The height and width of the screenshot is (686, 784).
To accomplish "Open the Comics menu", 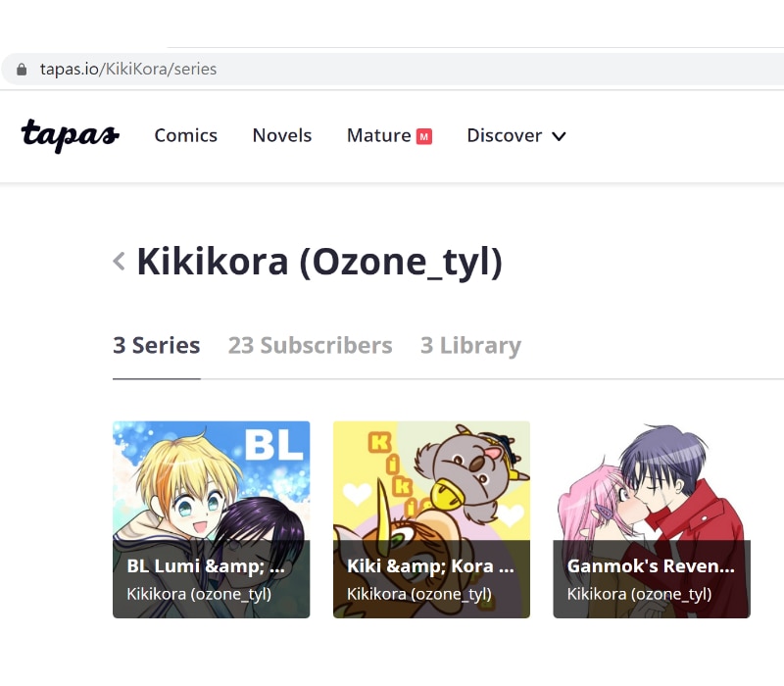I will click(185, 135).
